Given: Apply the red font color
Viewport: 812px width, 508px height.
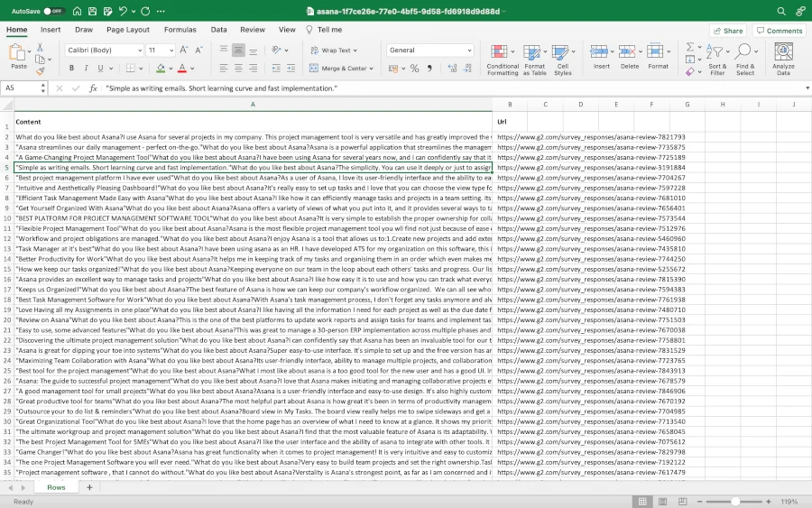Looking at the screenshot, I should (x=181, y=68).
